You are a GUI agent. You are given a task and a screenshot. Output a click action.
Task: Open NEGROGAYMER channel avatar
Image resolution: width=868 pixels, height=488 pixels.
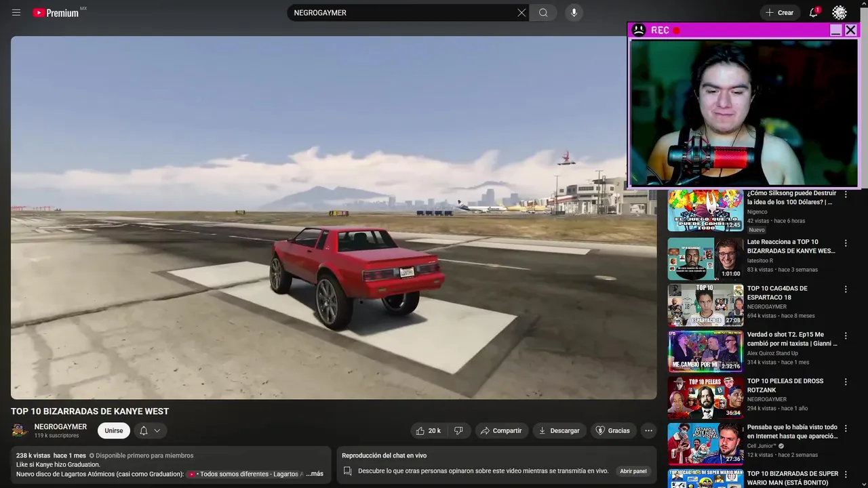(20, 430)
